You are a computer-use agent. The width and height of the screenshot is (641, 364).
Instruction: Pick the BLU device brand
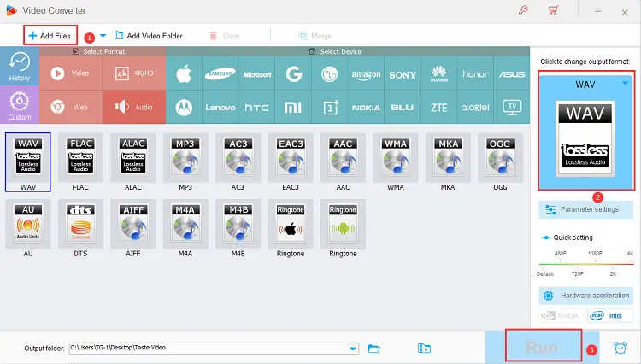point(403,107)
